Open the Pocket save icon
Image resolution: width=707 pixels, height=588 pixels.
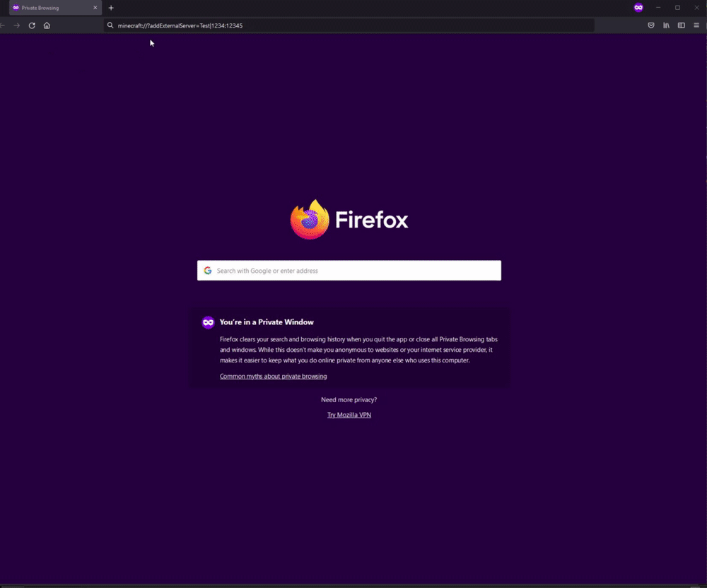[651, 25]
